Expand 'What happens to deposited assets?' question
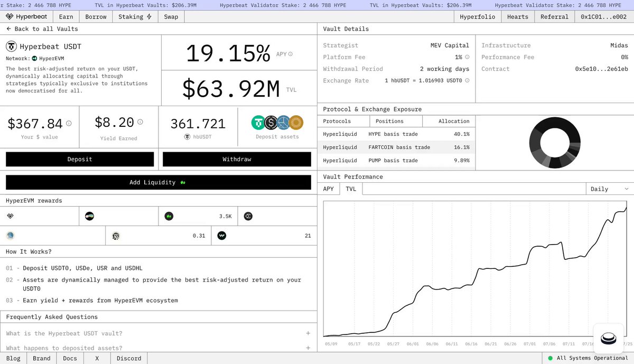 [x=158, y=348]
